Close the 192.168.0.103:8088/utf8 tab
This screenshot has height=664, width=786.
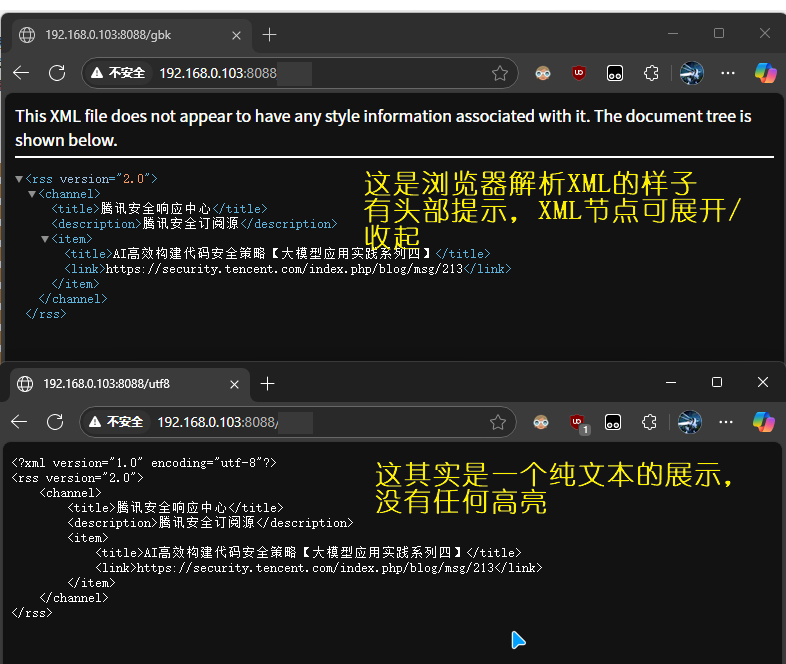click(x=234, y=384)
